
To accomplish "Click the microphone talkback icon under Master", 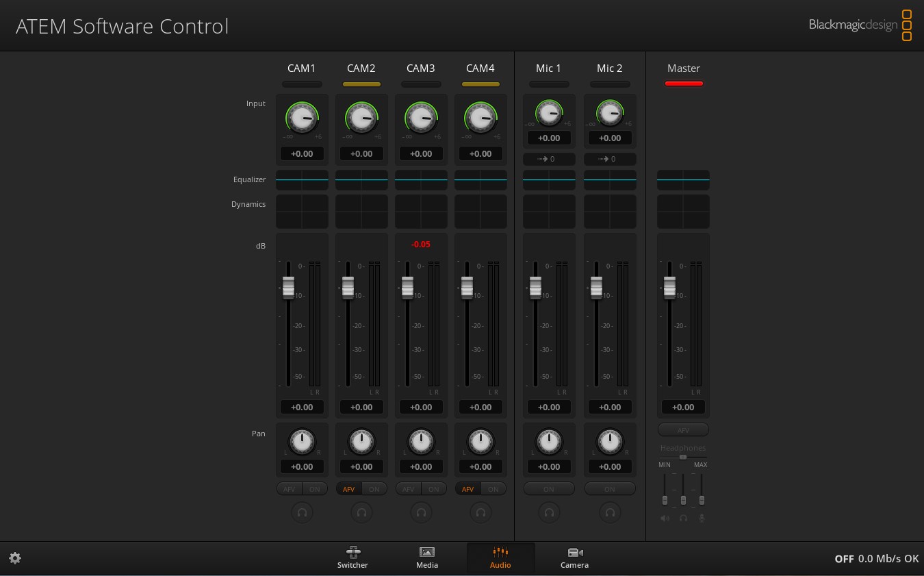I will point(702,518).
